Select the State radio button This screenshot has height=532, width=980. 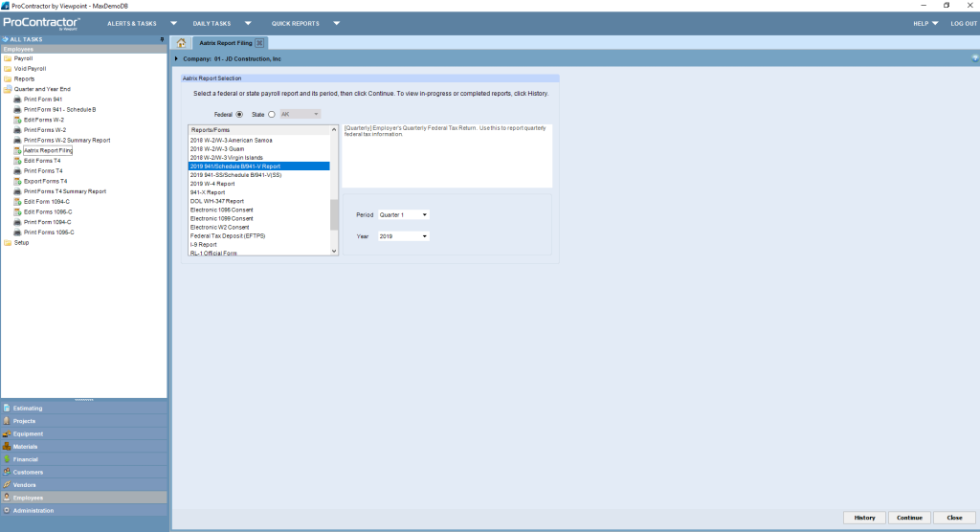click(272, 114)
